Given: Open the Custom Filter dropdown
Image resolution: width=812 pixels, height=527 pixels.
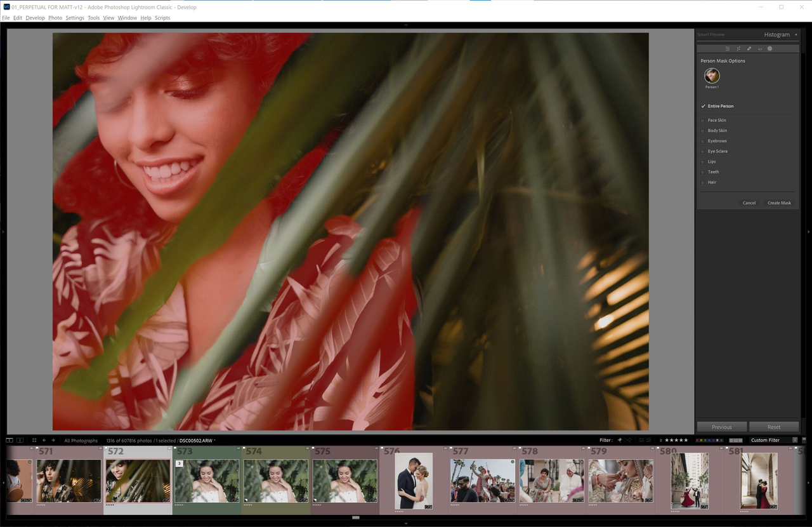Looking at the screenshot, I should [x=772, y=439].
